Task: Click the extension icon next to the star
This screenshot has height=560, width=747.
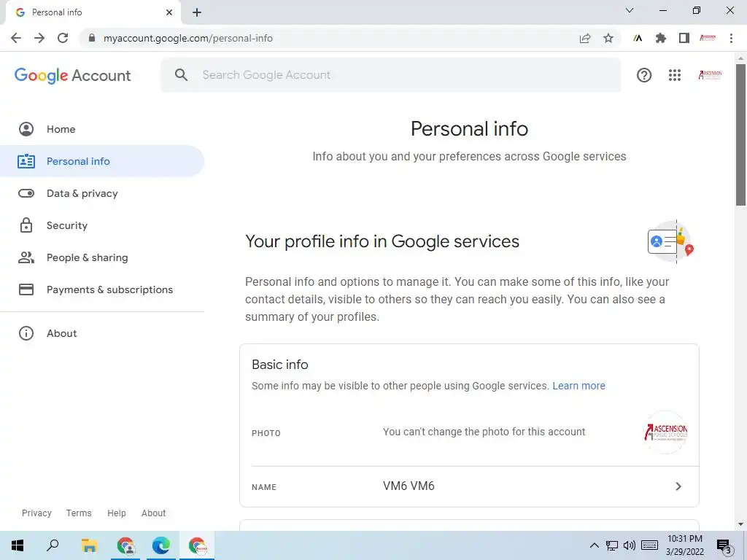Action: 638,38
